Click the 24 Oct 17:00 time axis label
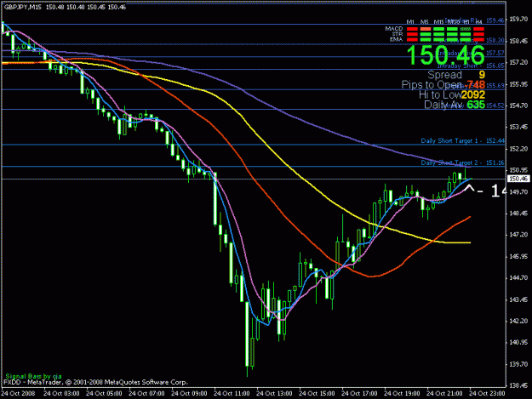Screen dimensions: 532x399 pyautogui.click(x=359, y=394)
